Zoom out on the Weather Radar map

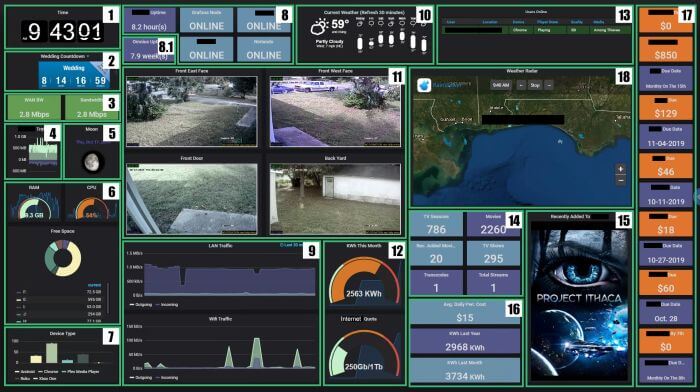pos(621,180)
